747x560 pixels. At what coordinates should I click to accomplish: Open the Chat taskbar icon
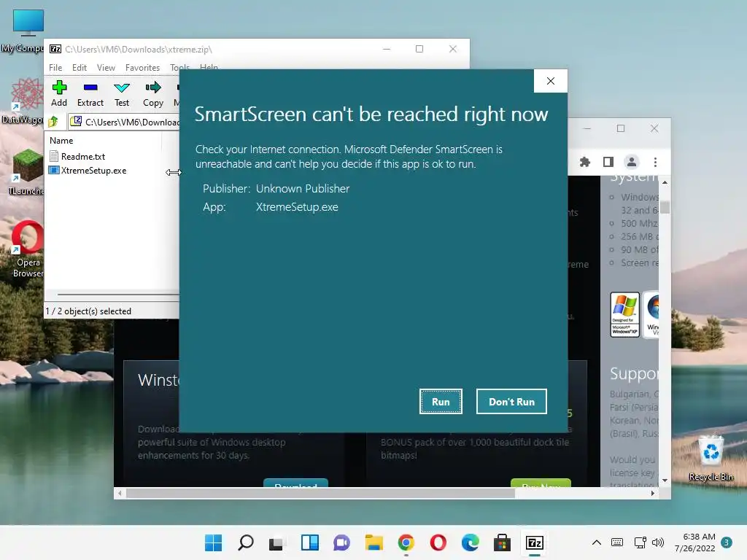click(341, 542)
